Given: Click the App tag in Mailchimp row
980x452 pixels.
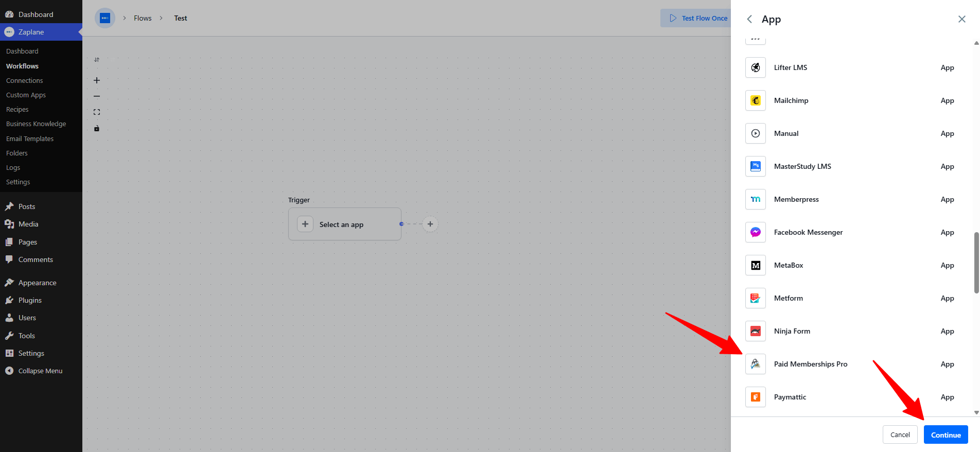Looking at the screenshot, I should coord(948,100).
